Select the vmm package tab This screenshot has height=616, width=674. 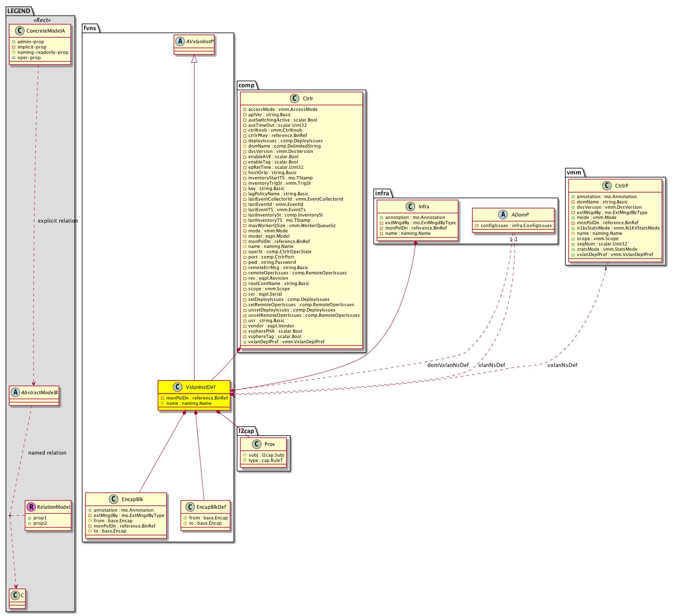(574, 172)
